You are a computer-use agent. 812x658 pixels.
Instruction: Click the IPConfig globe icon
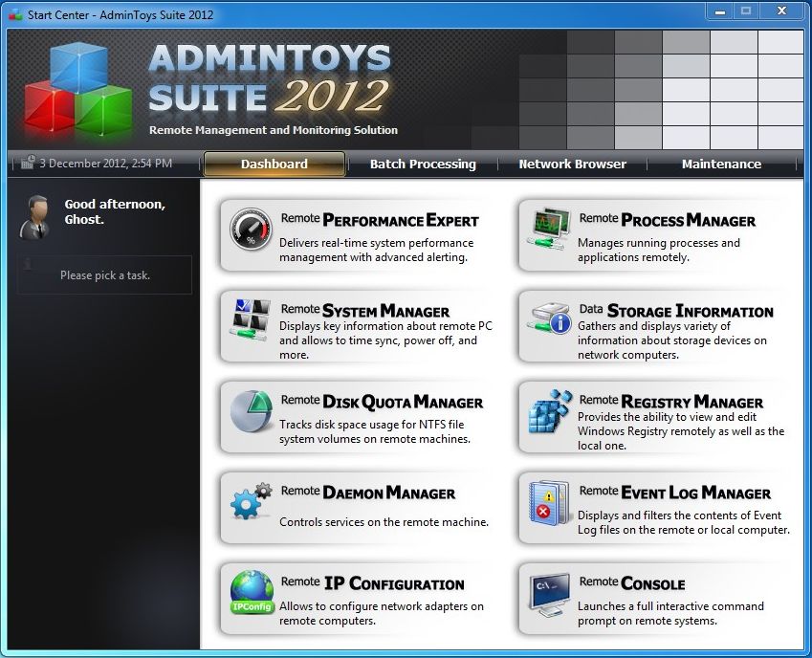pyautogui.click(x=252, y=593)
